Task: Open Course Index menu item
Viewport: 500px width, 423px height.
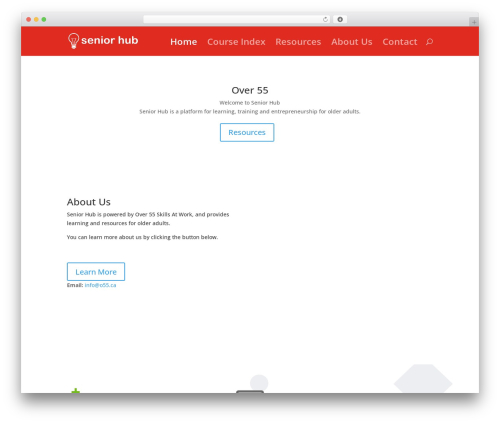Action: (236, 42)
